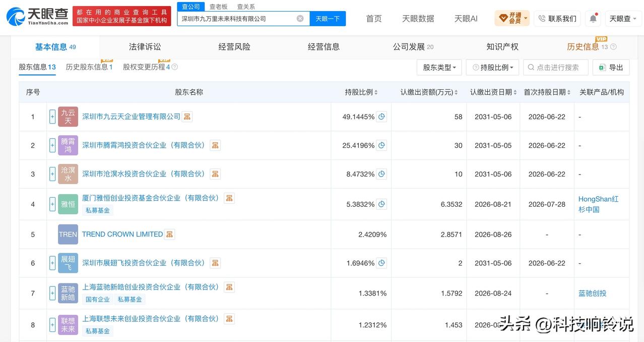Viewport: 644px width, 342px height.
Task: Click the 沧溟水 shareholder logo tile
Action: 68,174
